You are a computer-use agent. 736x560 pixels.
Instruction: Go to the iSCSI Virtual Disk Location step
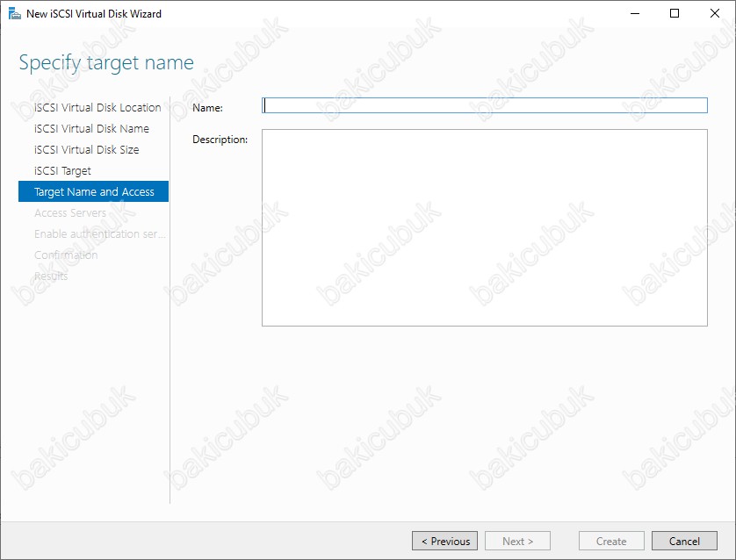tap(97, 107)
